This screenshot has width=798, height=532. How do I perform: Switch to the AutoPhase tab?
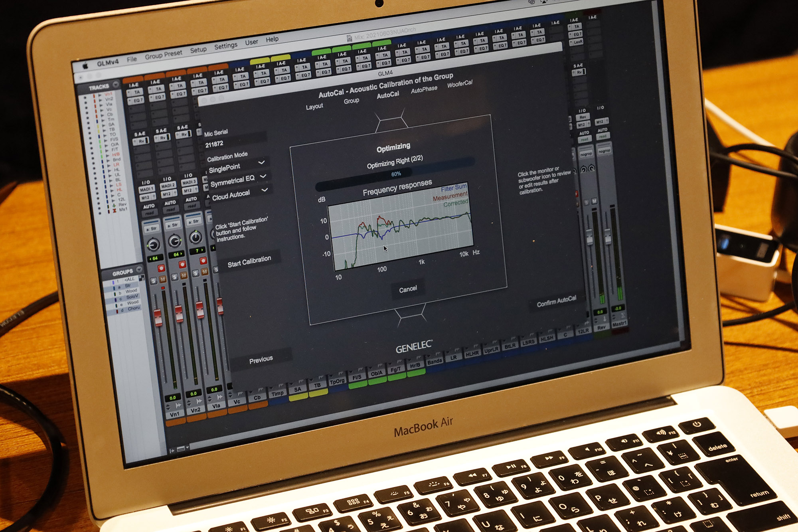(424, 89)
